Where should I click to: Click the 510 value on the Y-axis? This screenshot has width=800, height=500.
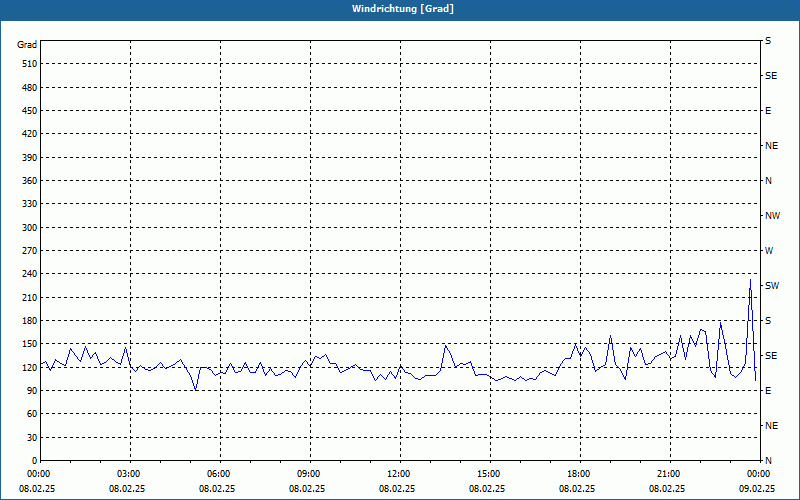30,64
